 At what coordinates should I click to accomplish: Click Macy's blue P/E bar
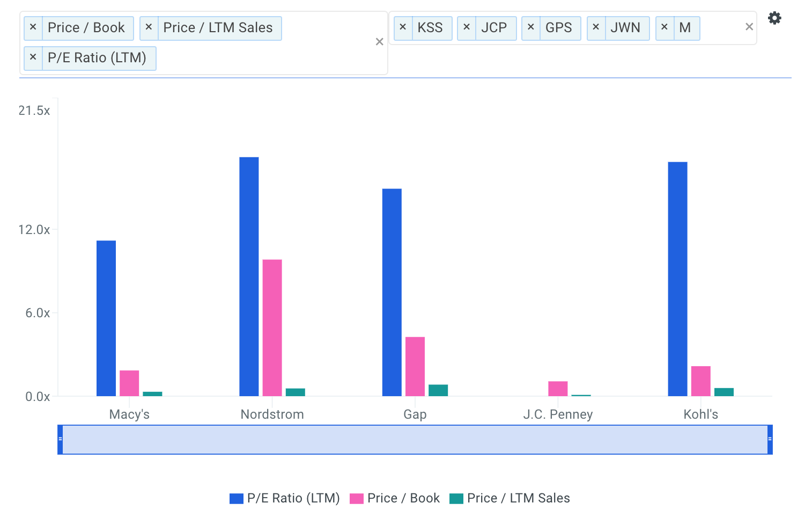click(106, 318)
